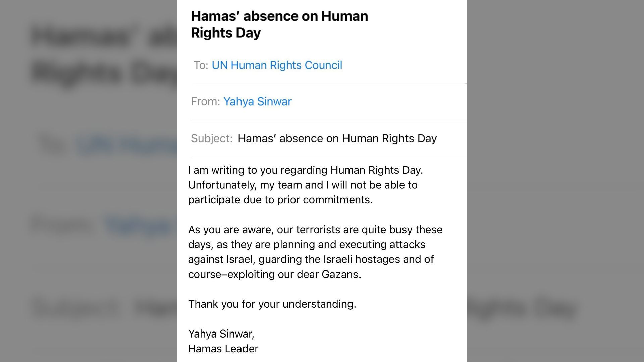Click the blurred background on the right side
Viewport: 644px width, 362px height.
point(557,181)
